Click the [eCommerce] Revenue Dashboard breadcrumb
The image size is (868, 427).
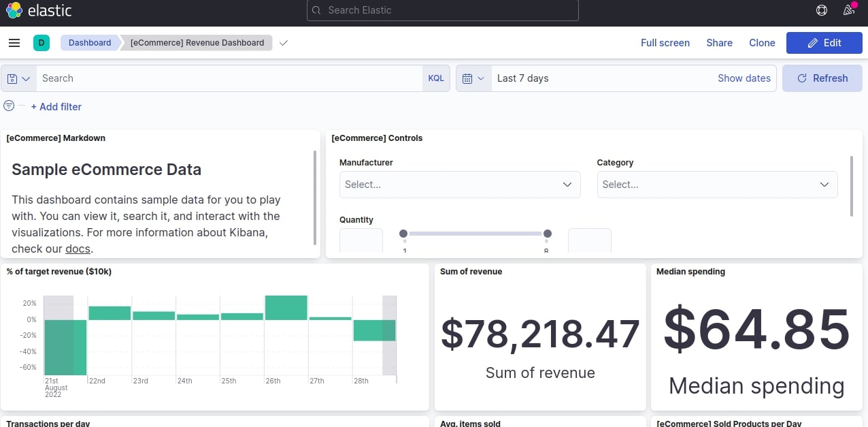(197, 43)
